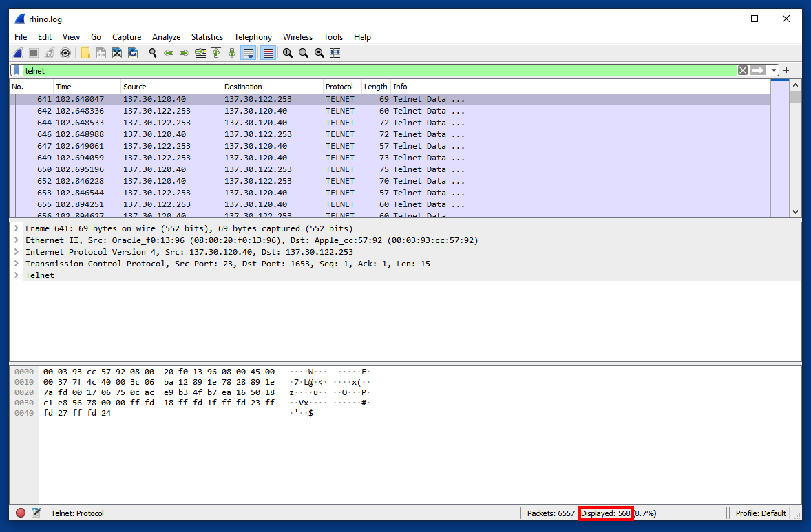The image size is (811, 532).
Task: Open the Statistics menu
Action: tap(207, 37)
